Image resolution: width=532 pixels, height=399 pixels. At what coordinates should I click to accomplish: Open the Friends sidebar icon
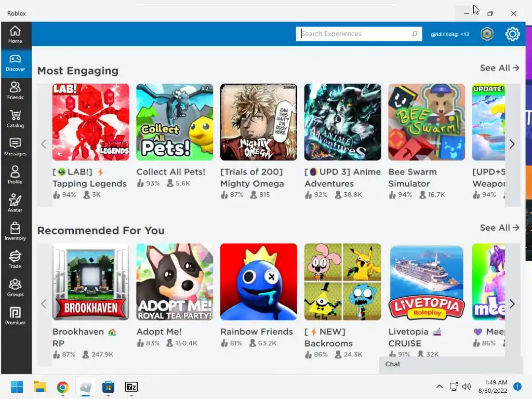coord(15,90)
